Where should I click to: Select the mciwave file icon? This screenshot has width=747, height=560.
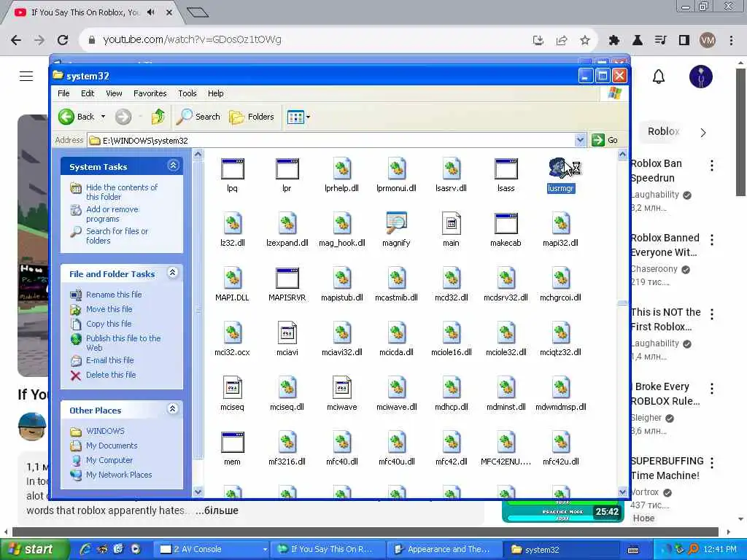pyautogui.click(x=342, y=387)
